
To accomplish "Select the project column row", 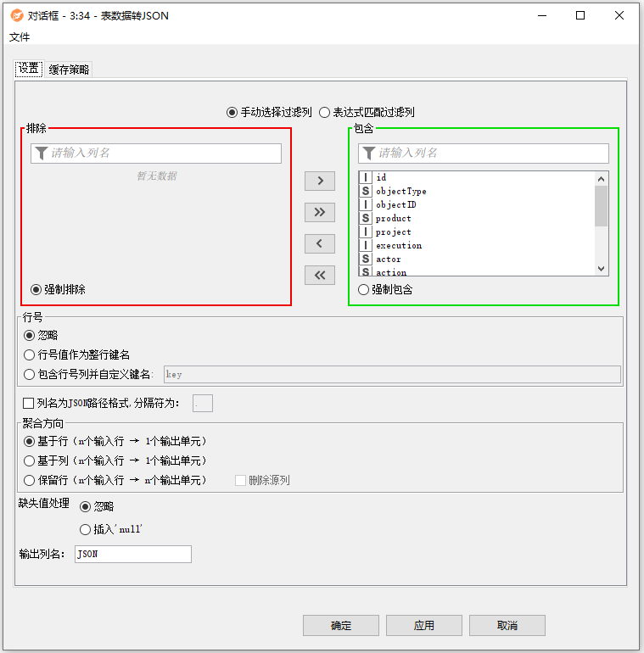I will 477,232.
